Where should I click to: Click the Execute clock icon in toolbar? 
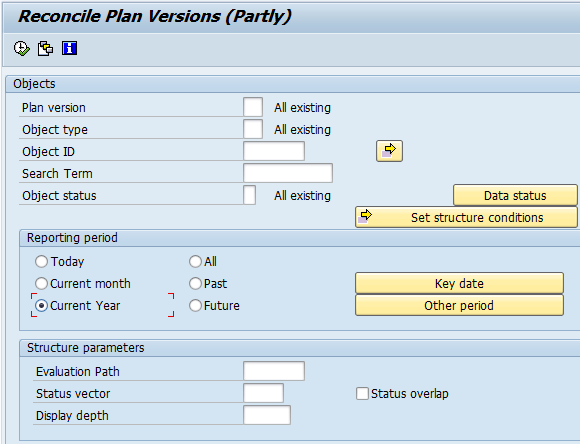point(21,48)
